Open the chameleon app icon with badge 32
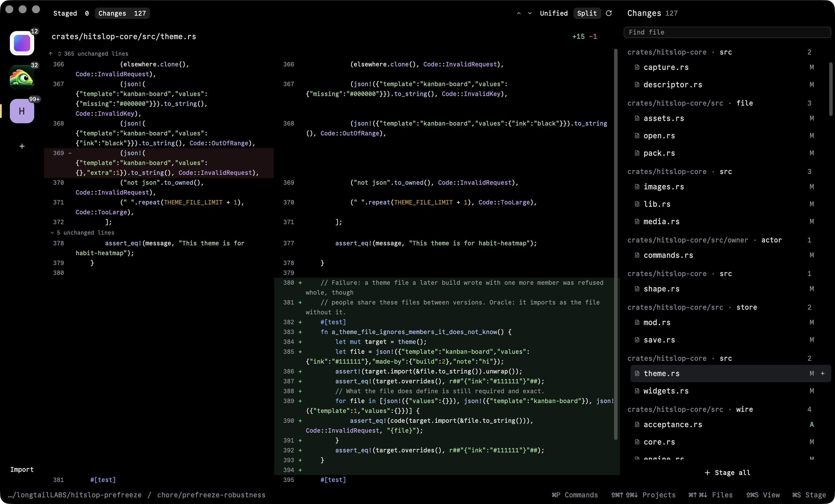Screen dimensions: 835x504 [x=22, y=77]
